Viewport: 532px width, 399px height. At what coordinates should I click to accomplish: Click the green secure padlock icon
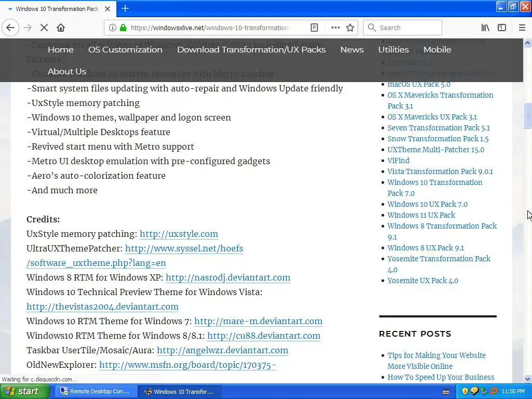(123, 28)
